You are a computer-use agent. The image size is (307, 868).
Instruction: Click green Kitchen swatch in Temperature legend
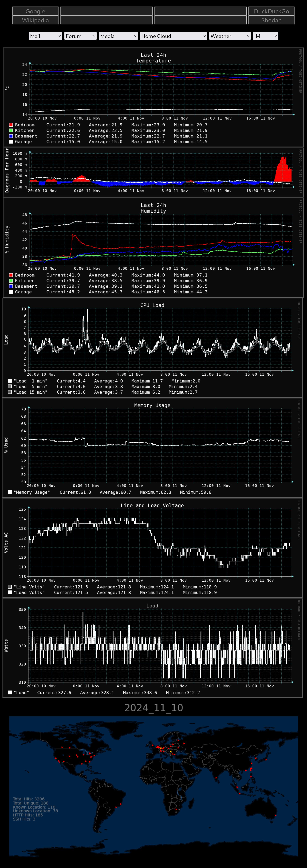coord(11,130)
